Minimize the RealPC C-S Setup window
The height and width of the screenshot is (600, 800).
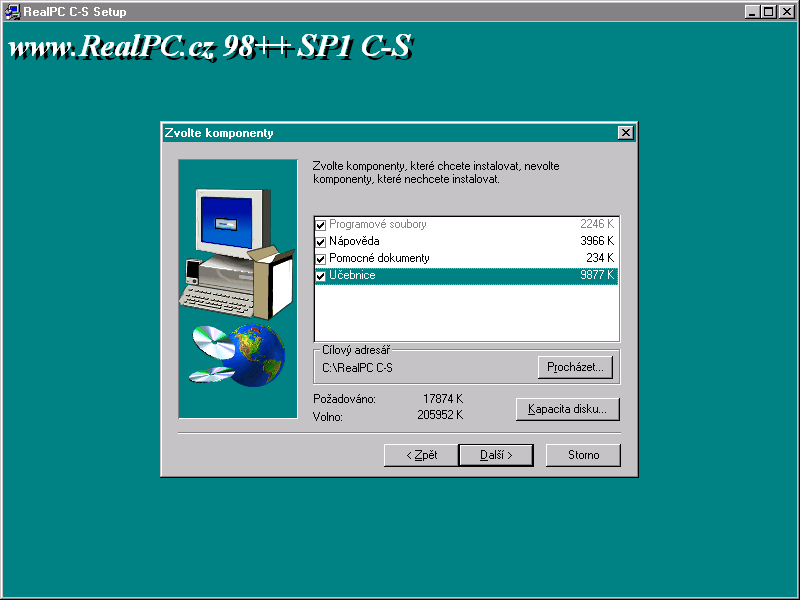[753, 12]
